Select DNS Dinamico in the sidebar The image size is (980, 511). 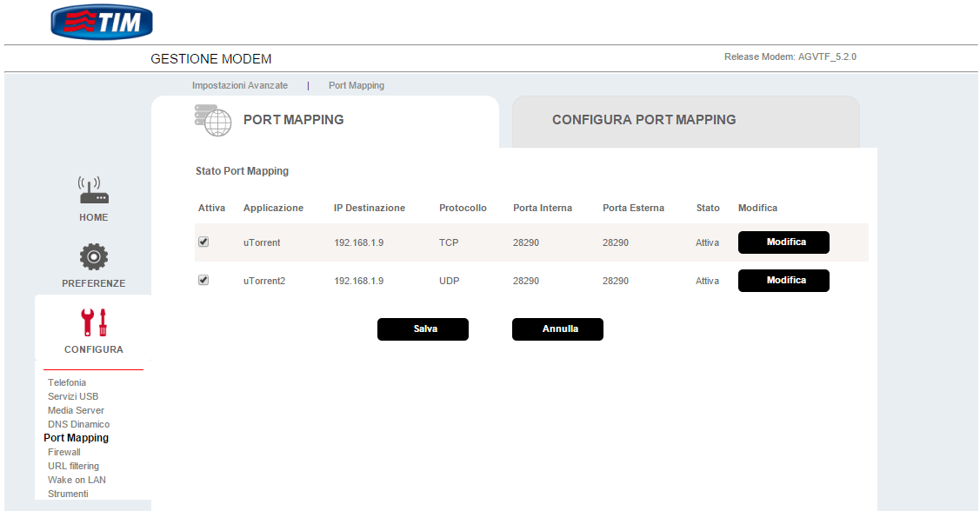78,424
